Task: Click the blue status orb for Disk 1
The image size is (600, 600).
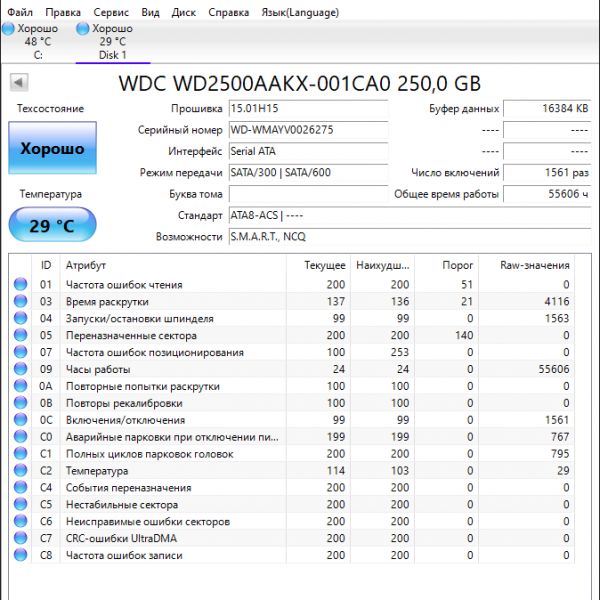Action: coord(82,29)
